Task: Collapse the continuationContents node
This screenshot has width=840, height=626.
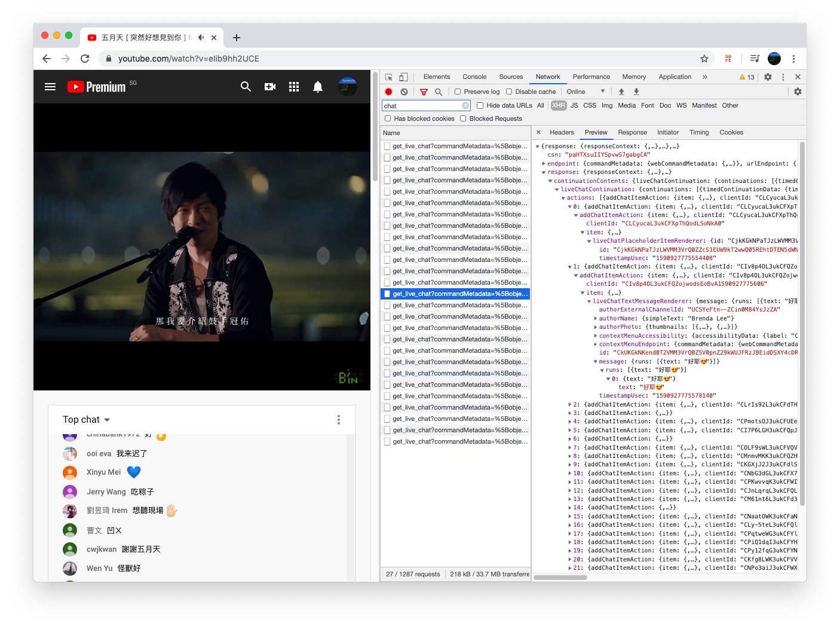Action: pos(550,181)
